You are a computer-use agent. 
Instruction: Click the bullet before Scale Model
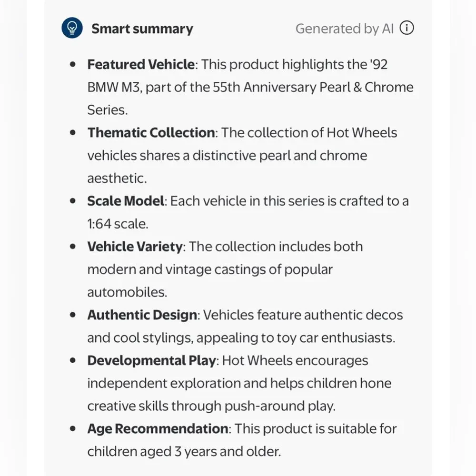point(72,201)
